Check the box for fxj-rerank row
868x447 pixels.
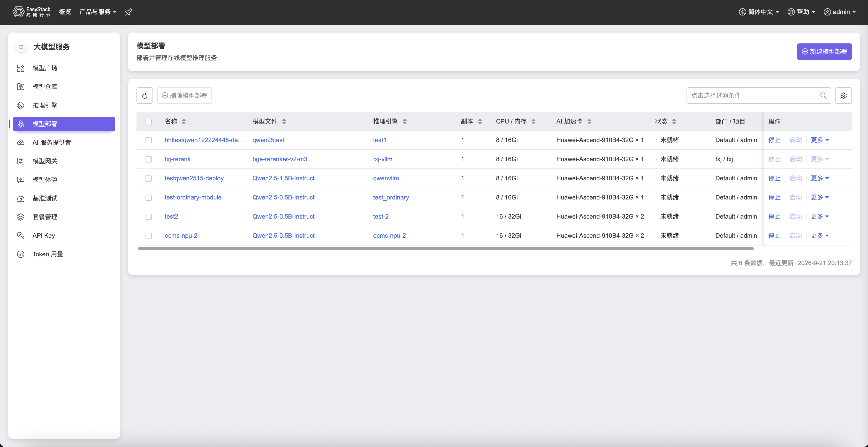tap(149, 159)
